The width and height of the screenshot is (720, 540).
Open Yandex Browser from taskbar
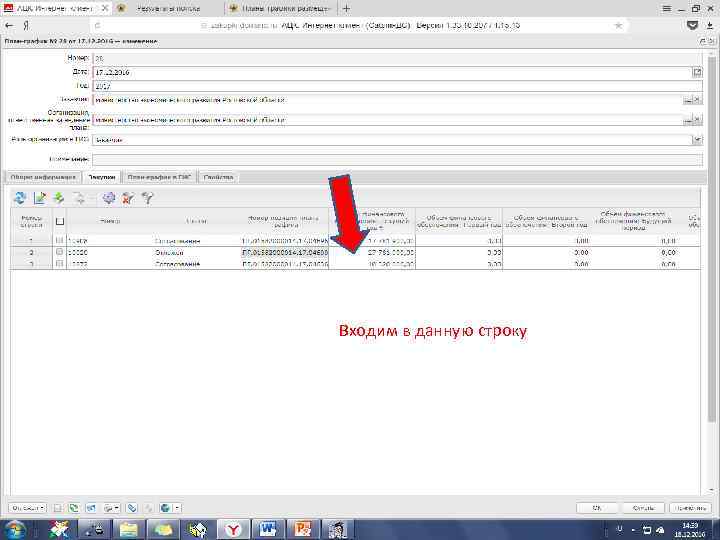(x=233, y=529)
